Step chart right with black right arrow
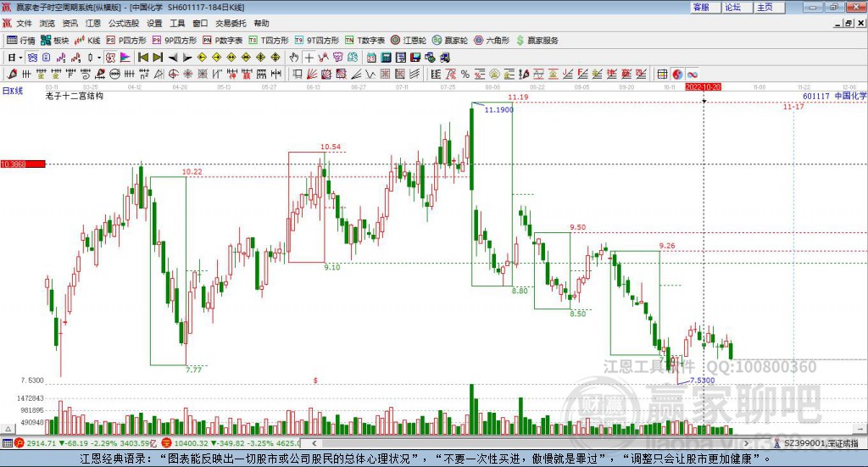This screenshot has width=868, height=467. (x=187, y=58)
